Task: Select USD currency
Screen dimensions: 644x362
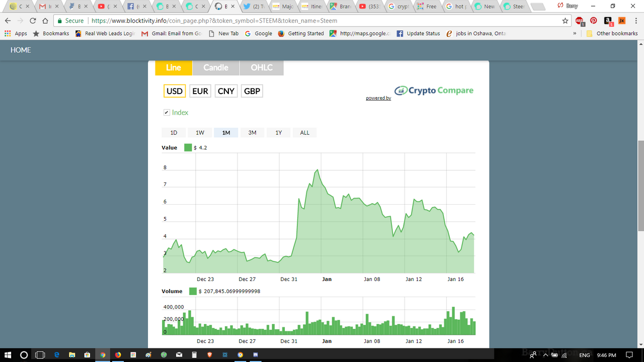Action: click(x=175, y=91)
